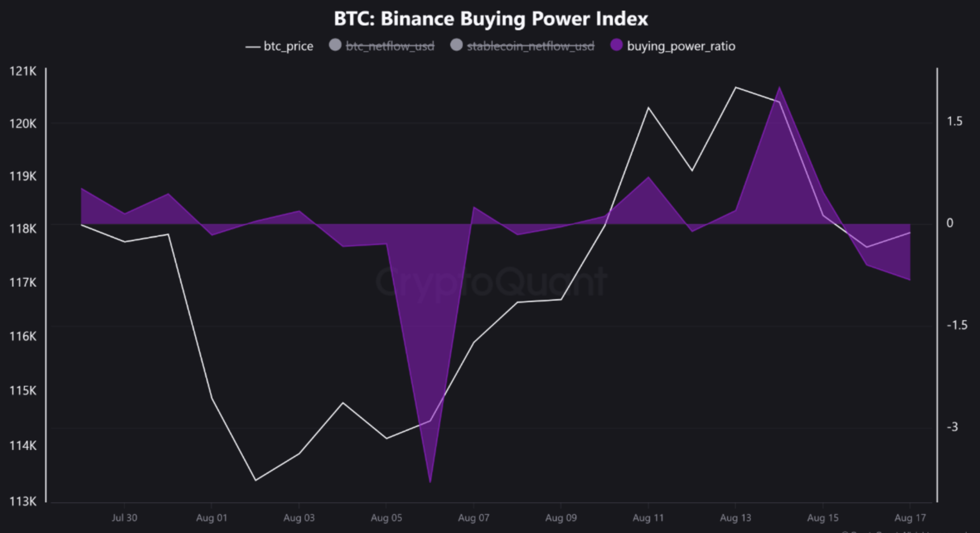The width and height of the screenshot is (980, 533).
Task: Click the gray dot beside btc_netflow_usd
Action: (x=335, y=45)
